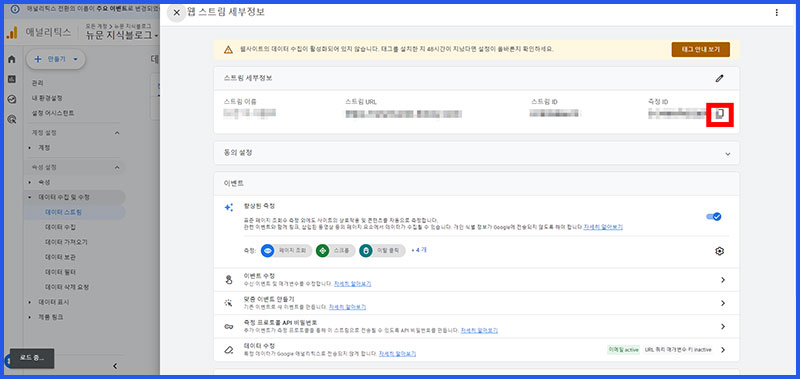Click the key icon of 측정 프로토콜 API
The height and width of the screenshot is (379, 800).
tap(229, 326)
